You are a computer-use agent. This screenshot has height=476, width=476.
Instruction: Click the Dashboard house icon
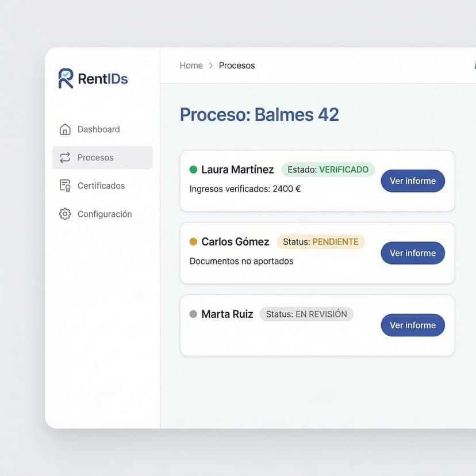coord(65,129)
